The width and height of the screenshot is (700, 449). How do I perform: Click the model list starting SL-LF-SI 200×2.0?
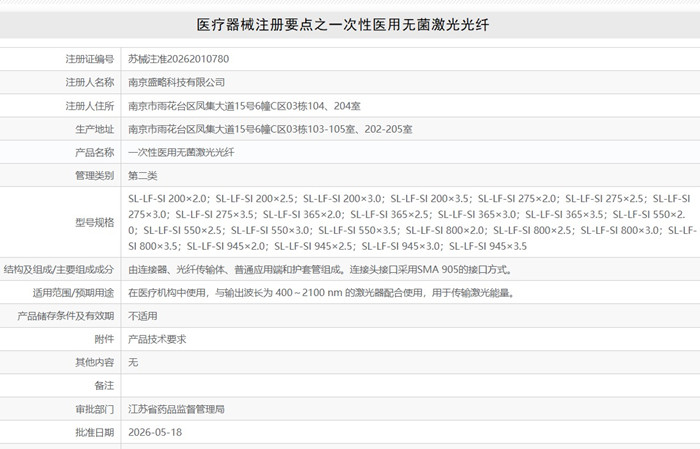pyautogui.click(x=412, y=222)
